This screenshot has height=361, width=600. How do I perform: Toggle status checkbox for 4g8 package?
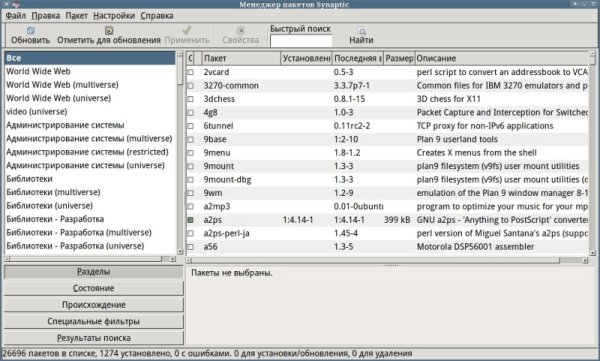pos(191,112)
